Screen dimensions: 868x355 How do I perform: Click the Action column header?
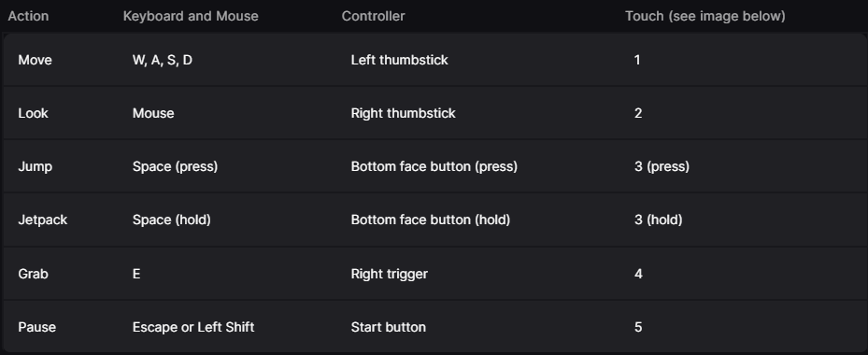tap(28, 16)
